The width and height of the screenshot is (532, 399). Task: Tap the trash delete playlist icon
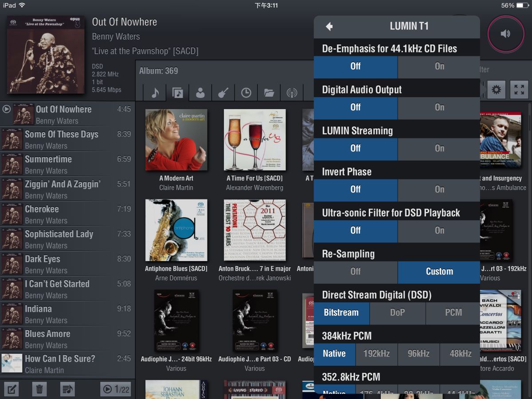tap(39, 389)
